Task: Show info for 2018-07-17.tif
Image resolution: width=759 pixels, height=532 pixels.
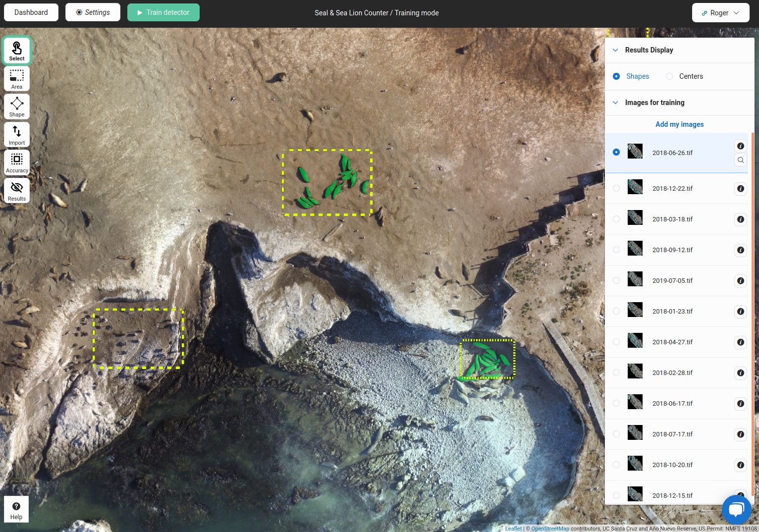Action: 741,434
